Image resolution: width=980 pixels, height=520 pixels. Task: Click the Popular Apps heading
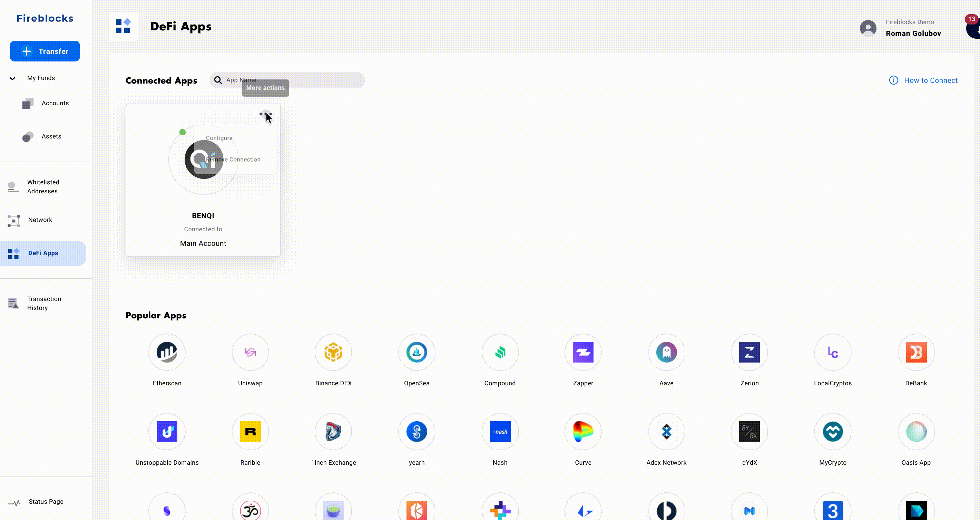156,315
